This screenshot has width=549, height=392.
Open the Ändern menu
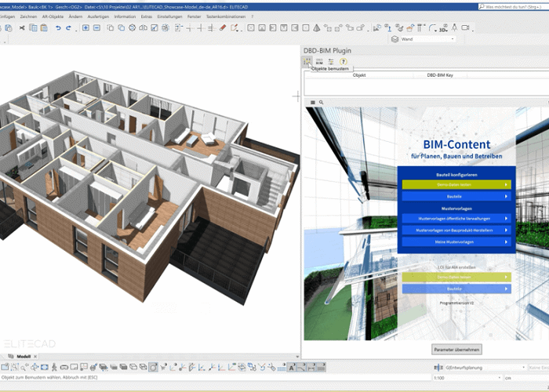pos(75,16)
